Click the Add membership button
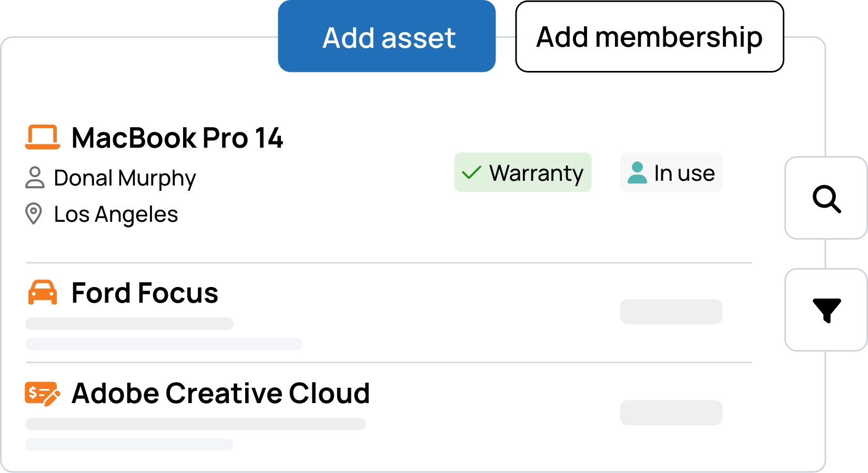868x473 pixels. click(x=650, y=37)
